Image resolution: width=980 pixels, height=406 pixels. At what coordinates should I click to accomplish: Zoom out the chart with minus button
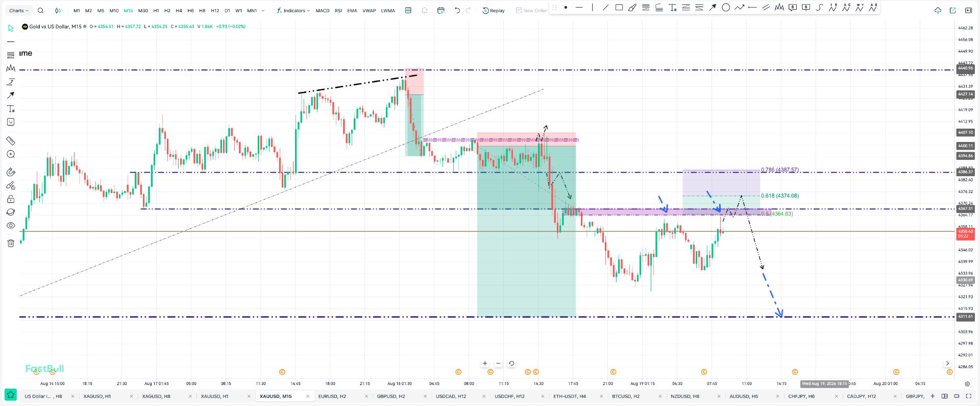[x=498, y=364]
